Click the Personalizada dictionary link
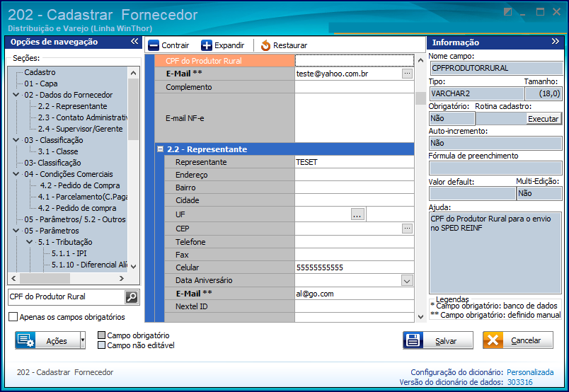The width and height of the screenshot is (569, 392). coord(530,372)
